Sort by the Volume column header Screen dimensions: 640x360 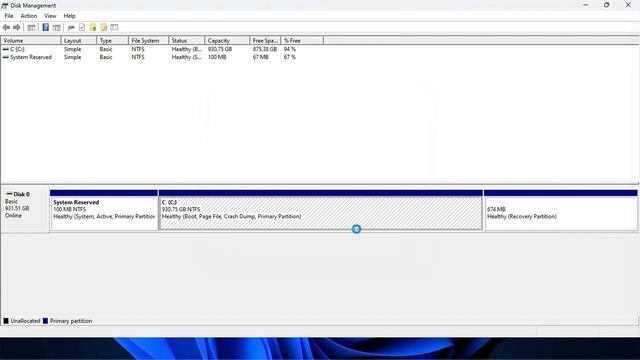coord(31,41)
